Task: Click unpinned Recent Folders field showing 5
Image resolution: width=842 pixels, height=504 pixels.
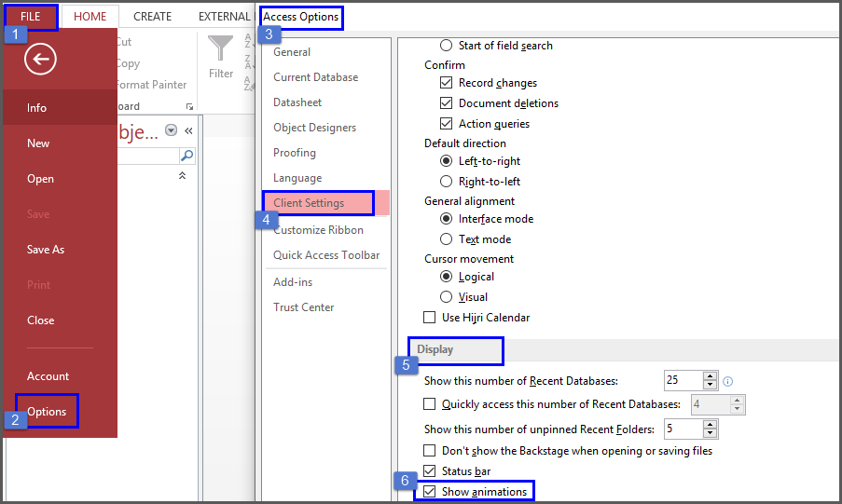Action: click(x=683, y=429)
